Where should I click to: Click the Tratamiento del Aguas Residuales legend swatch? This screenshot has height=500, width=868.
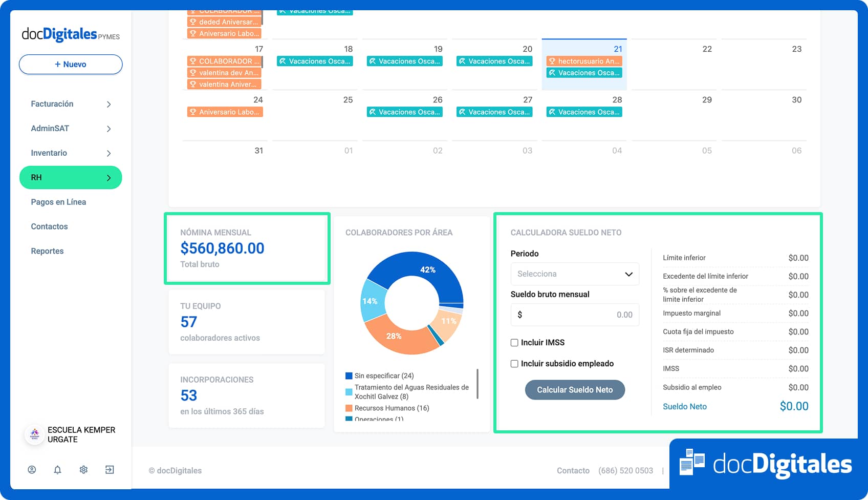349,392
